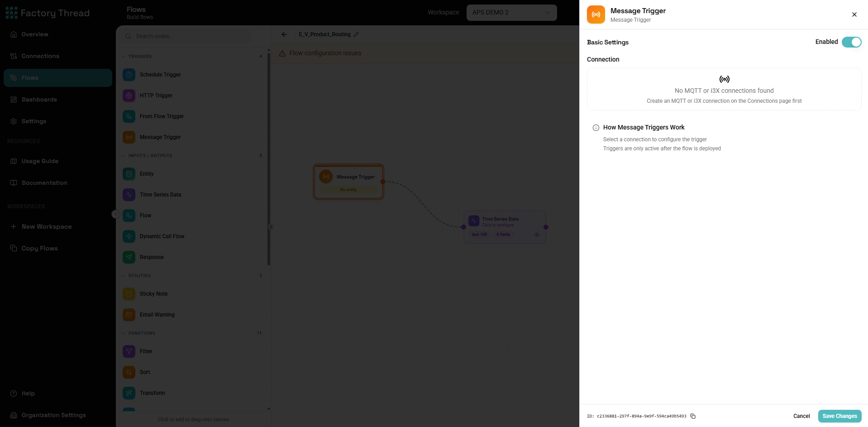Collapse the TRIGGERS section
868x427 pixels.
123,57
